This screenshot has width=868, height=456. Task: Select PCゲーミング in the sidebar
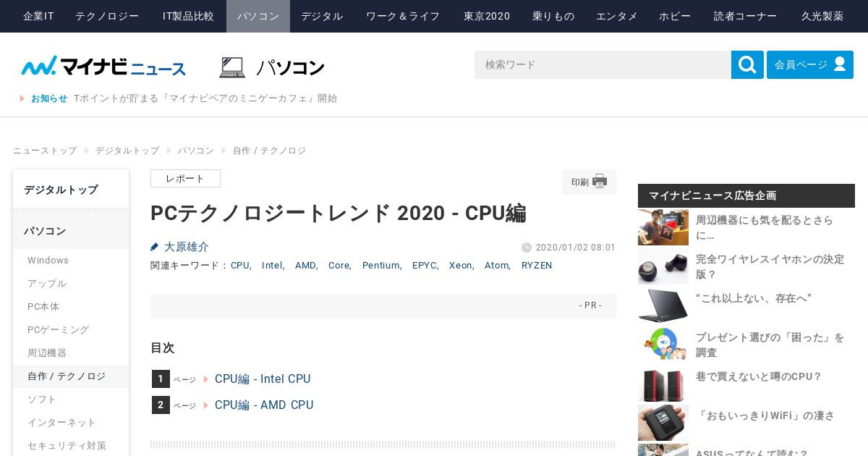[x=71, y=330]
